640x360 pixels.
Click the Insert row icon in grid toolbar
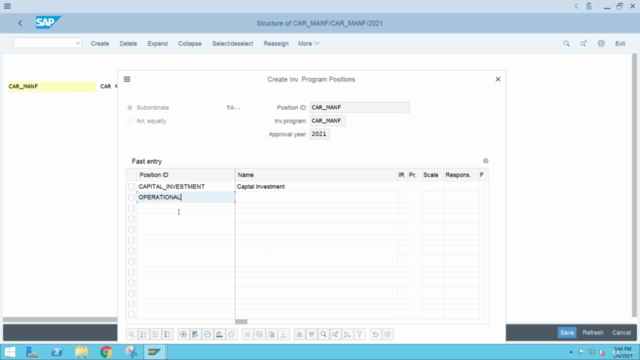[x=195, y=334]
